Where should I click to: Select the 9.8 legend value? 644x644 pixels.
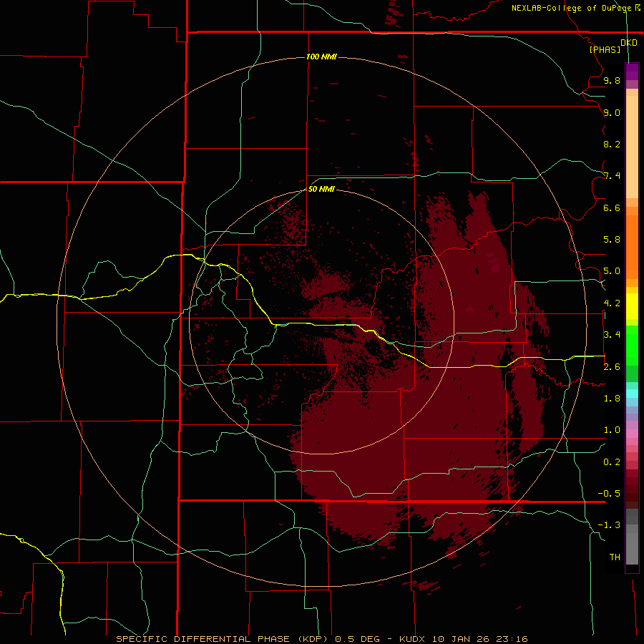click(612, 80)
